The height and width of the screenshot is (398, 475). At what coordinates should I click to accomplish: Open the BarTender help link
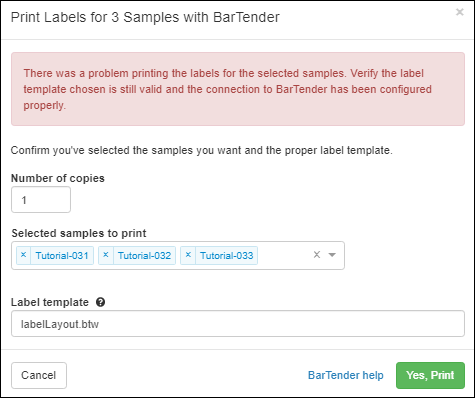click(x=346, y=375)
